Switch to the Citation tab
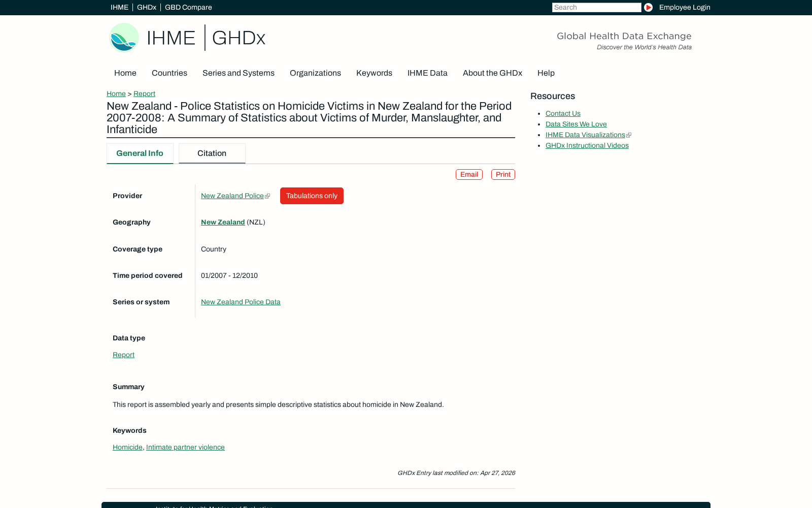 [212, 153]
